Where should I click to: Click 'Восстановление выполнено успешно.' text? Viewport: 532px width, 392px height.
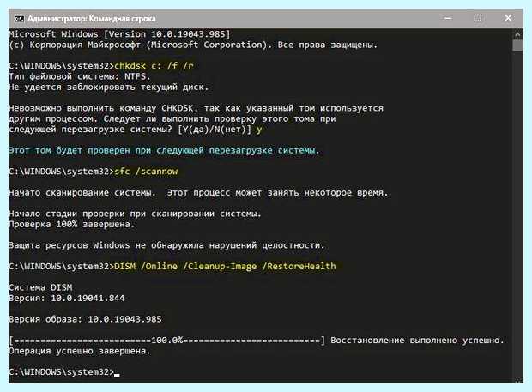click(x=417, y=341)
